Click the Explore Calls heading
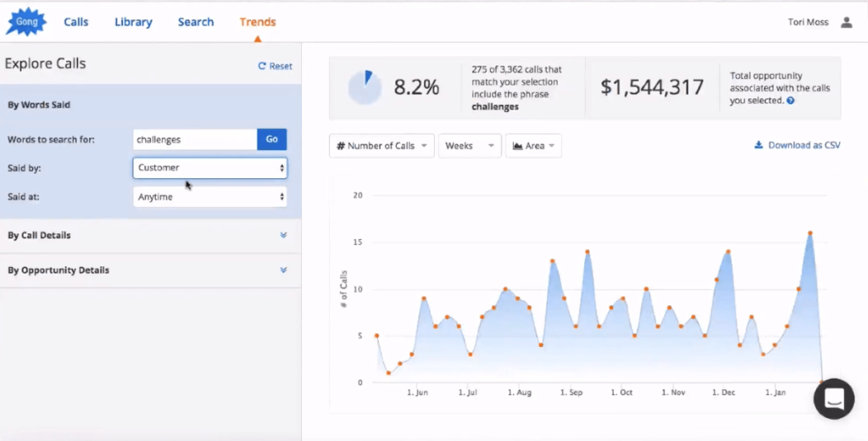 pos(46,64)
